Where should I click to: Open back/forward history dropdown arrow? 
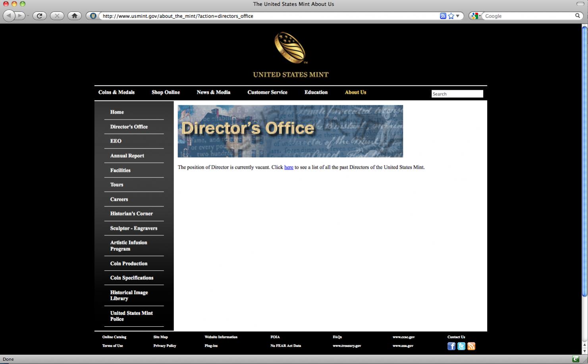coord(28,16)
